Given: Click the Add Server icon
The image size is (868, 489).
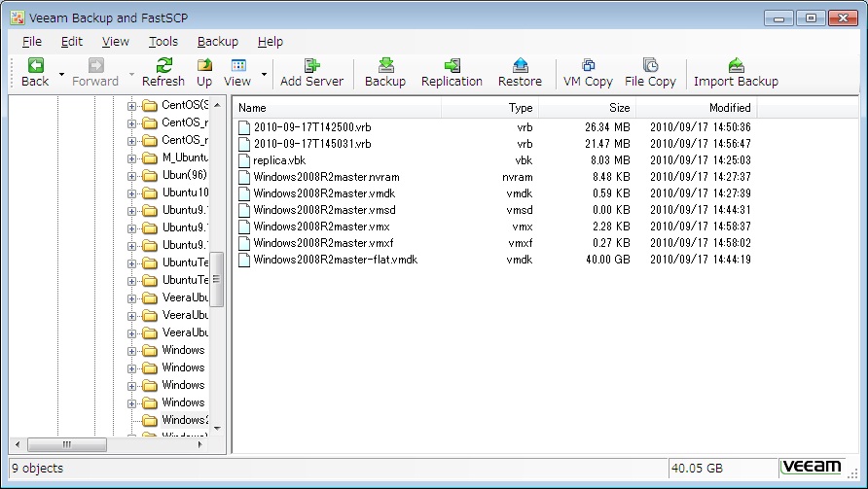Looking at the screenshot, I should click(x=311, y=65).
